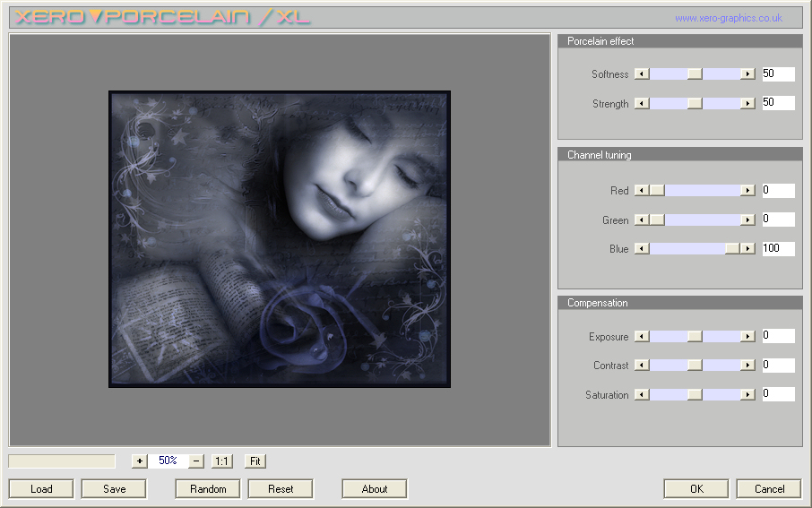Image resolution: width=812 pixels, height=508 pixels.
Task: Confirm the effect with OK
Action: click(696, 489)
